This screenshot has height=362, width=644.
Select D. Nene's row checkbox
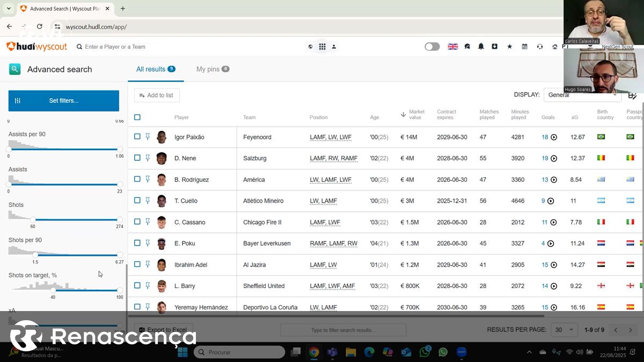(x=137, y=158)
